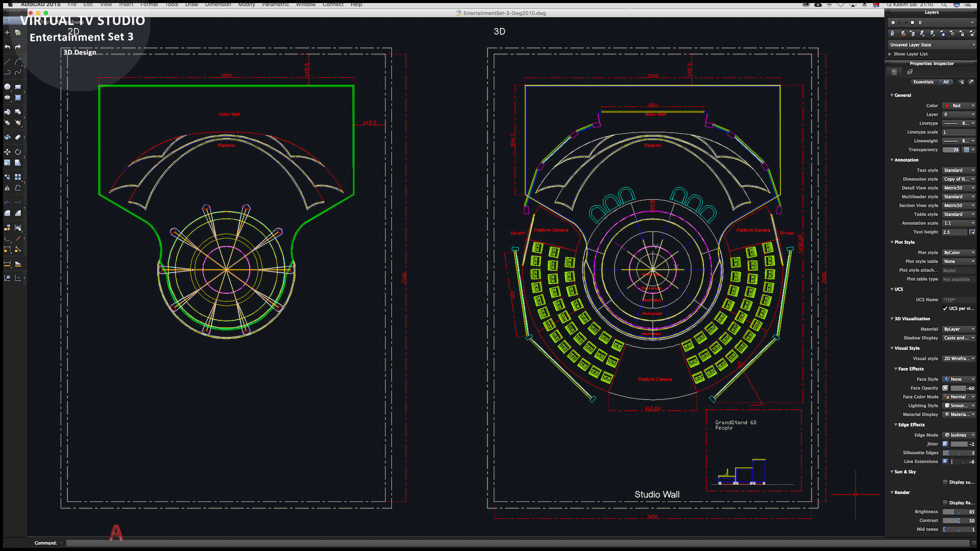
Task: Open the Color Red dropdown
Action: click(959, 106)
